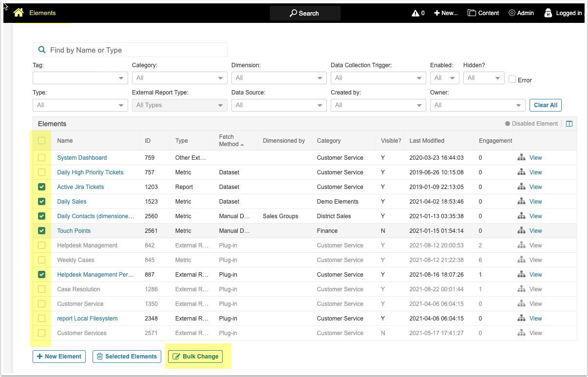Click the Home icon in top bar
Image resolution: width=588 pixels, height=377 pixels.
(x=19, y=13)
